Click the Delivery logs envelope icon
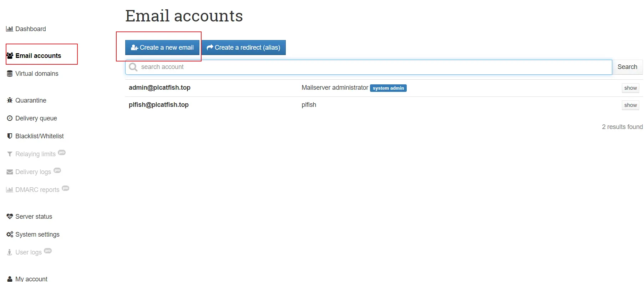 click(x=10, y=172)
